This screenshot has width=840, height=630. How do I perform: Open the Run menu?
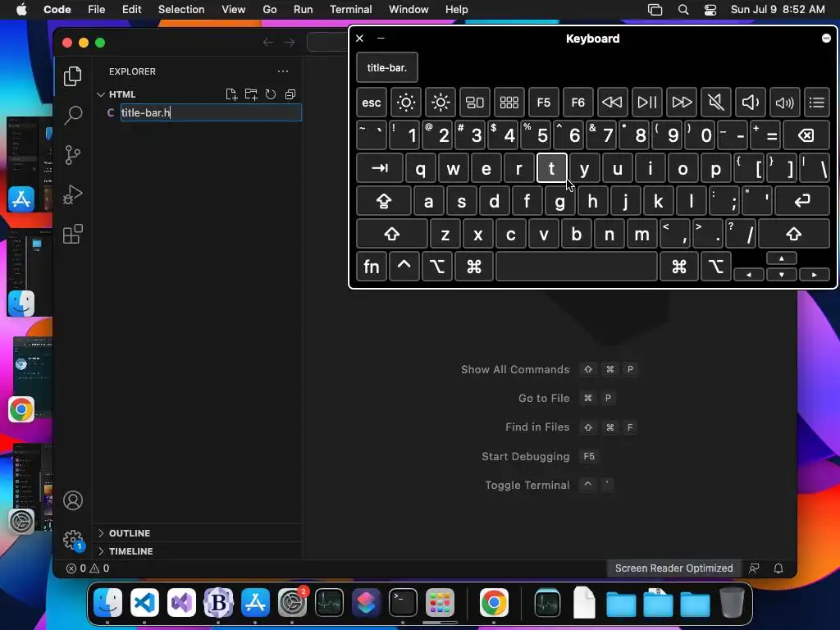tap(303, 9)
